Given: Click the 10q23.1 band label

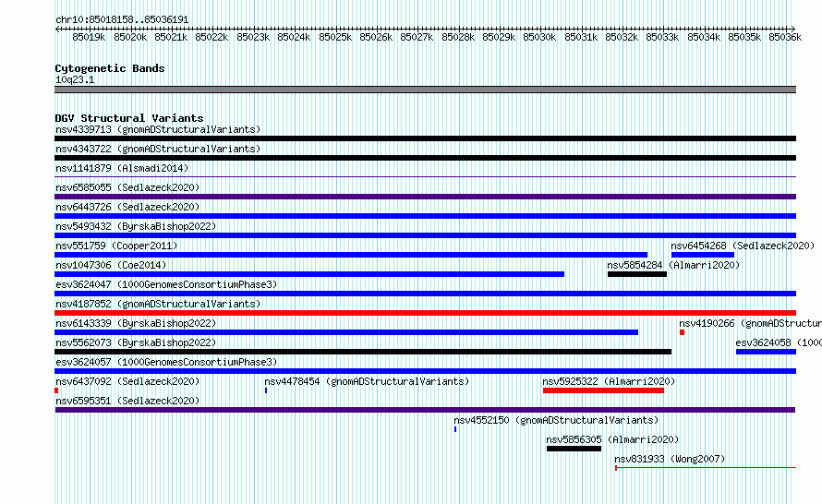Looking at the screenshot, I should click(75, 79).
